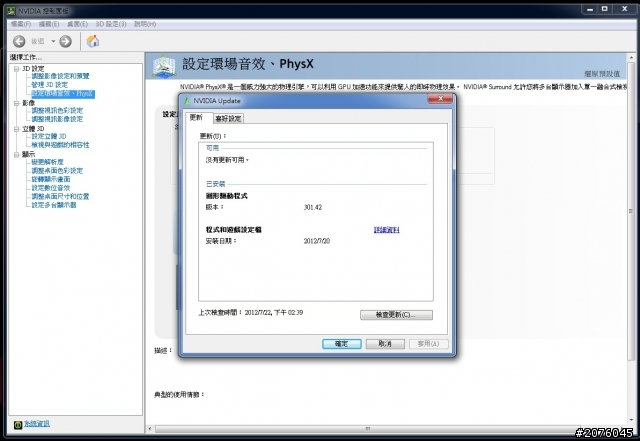The height and width of the screenshot is (441, 640).
Task: Click the NVIDIA Update dialog title icon
Action: (x=187, y=100)
